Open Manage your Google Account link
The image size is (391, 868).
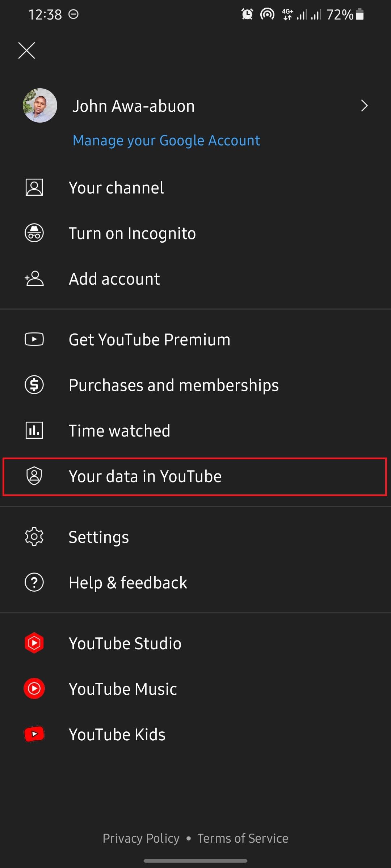(x=166, y=140)
